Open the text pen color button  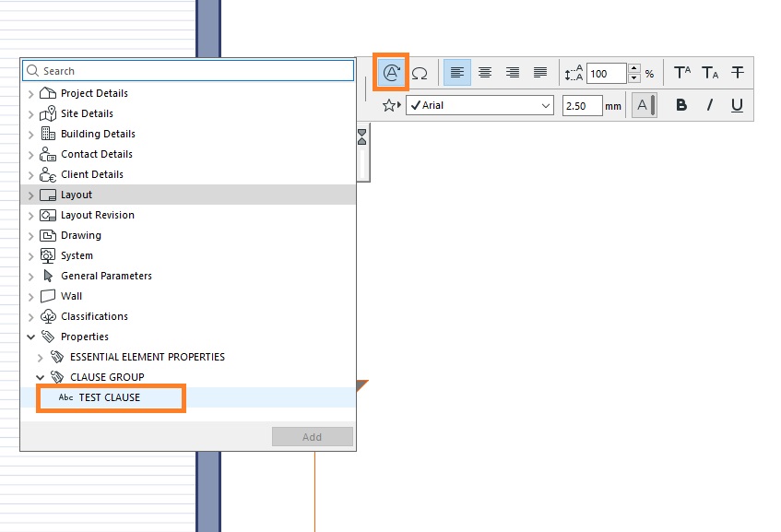click(644, 105)
